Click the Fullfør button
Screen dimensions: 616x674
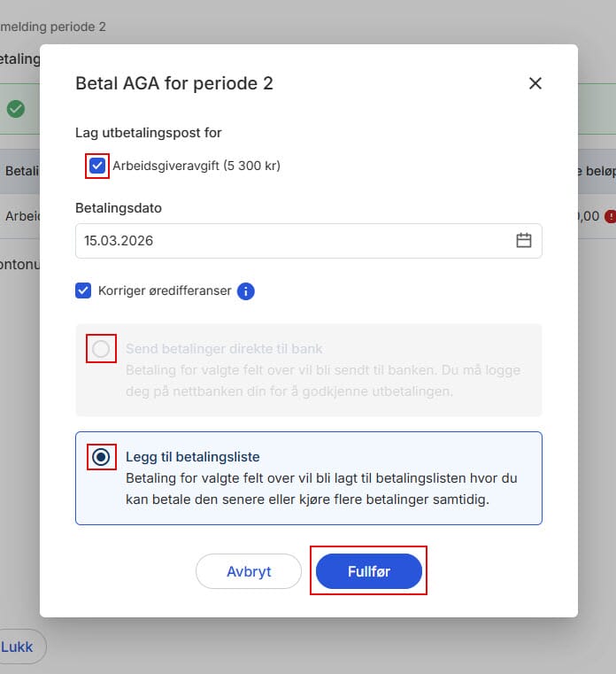tap(368, 571)
